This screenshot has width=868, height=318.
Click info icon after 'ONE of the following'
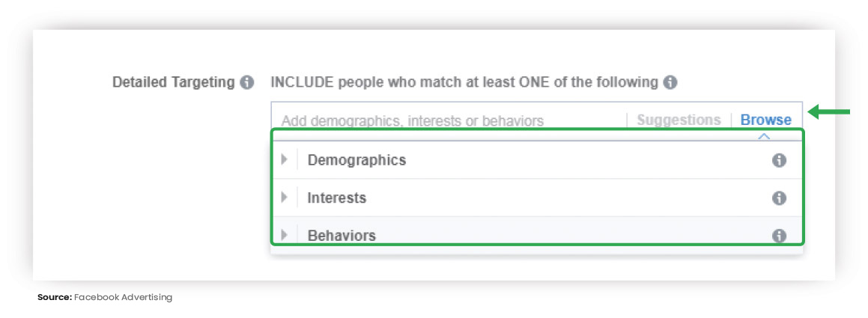tap(670, 83)
